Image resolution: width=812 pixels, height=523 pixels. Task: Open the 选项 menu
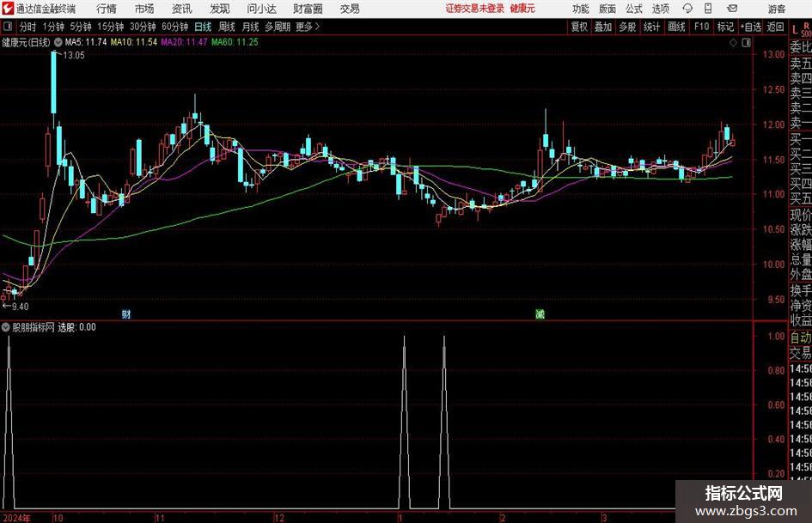[660, 9]
